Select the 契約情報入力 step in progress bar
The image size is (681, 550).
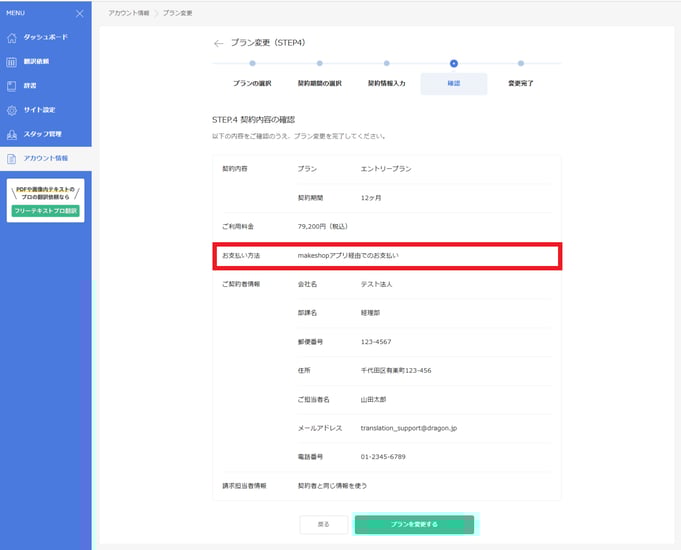(386, 83)
